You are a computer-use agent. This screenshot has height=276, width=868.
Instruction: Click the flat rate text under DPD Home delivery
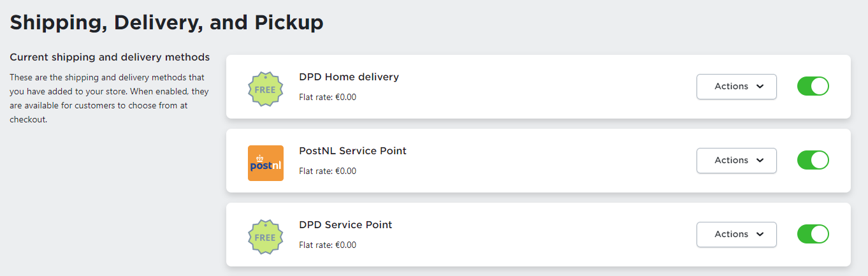pos(328,98)
